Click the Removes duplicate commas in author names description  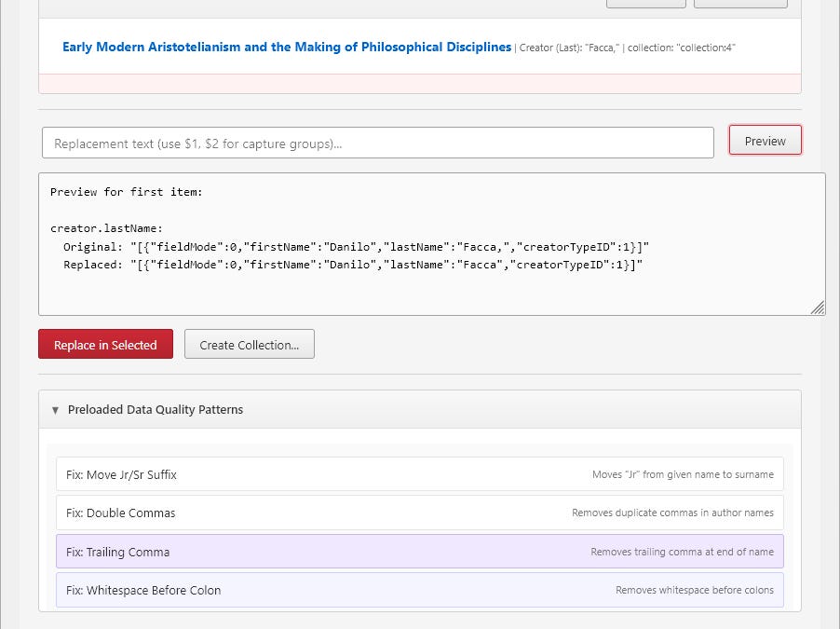pos(672,513)
